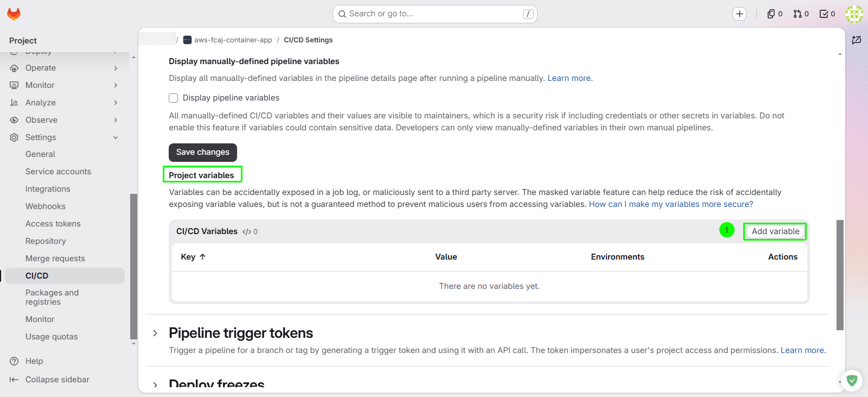Expand the Monitor menu chevron
The image size is (868, 397).
[116, 85]
